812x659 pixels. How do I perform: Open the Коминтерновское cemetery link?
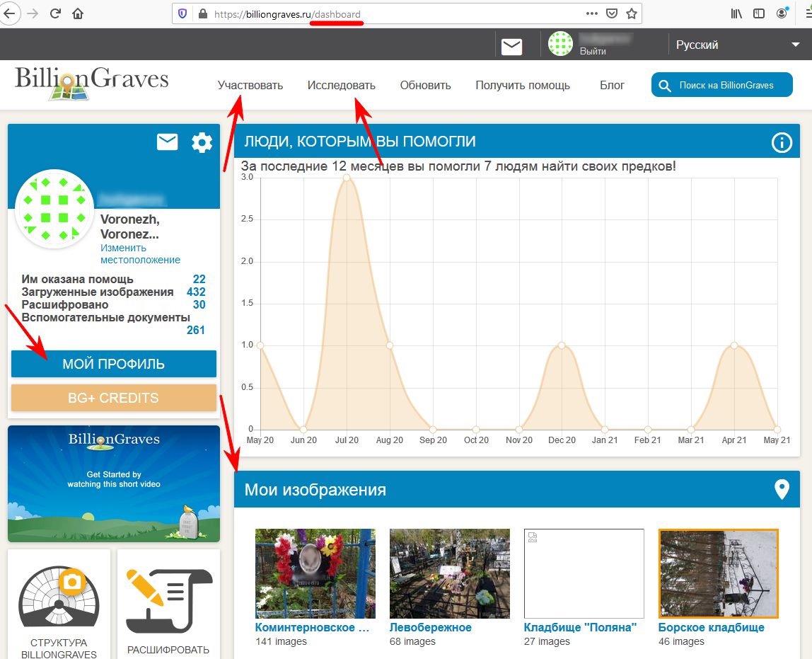click(x=312, y=627)
